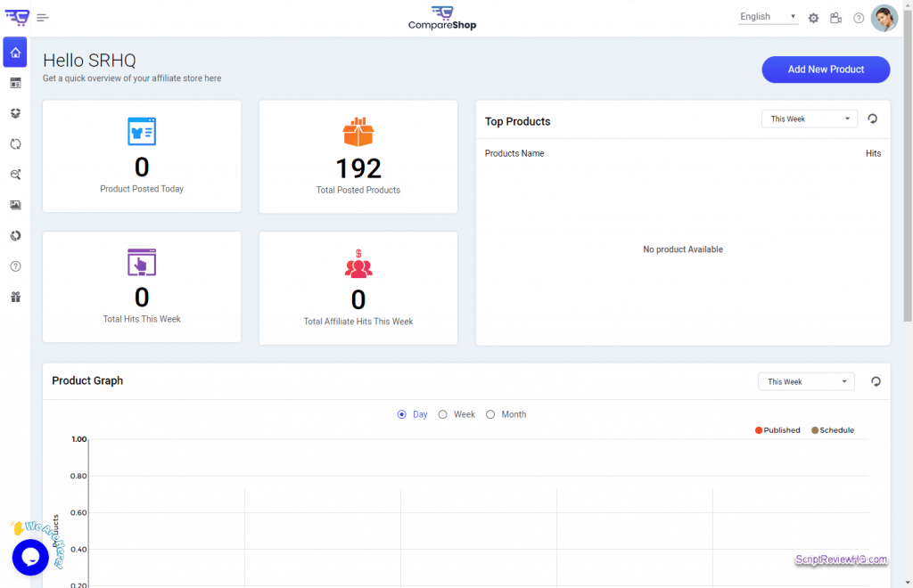Expand Top Products This Week dropdown

pos(809,118)
